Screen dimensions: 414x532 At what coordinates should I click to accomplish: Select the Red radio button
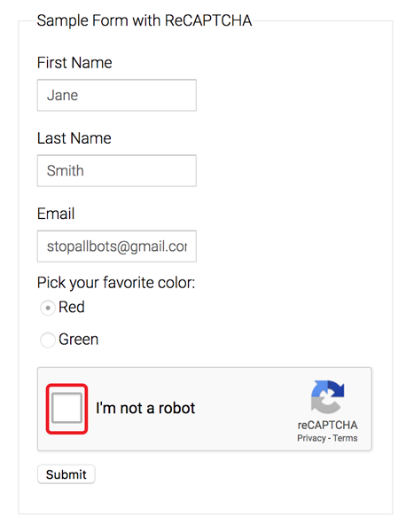coord(48,308)
